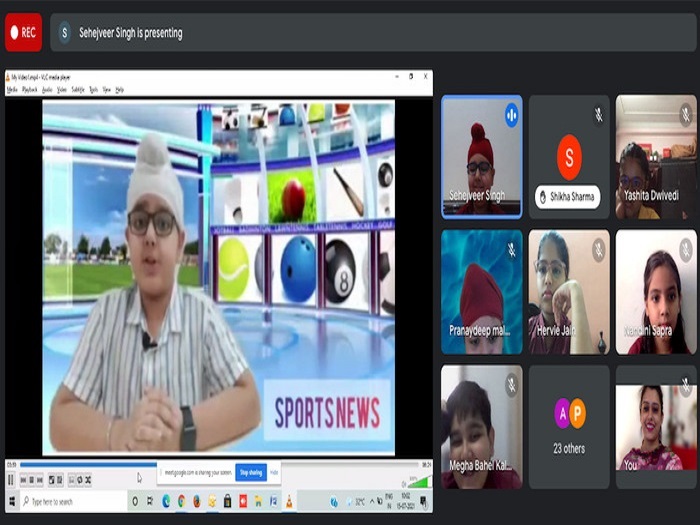Skip to next media in VLC
This screenshot has width=700, height=525.
click(x=40, y=480)
